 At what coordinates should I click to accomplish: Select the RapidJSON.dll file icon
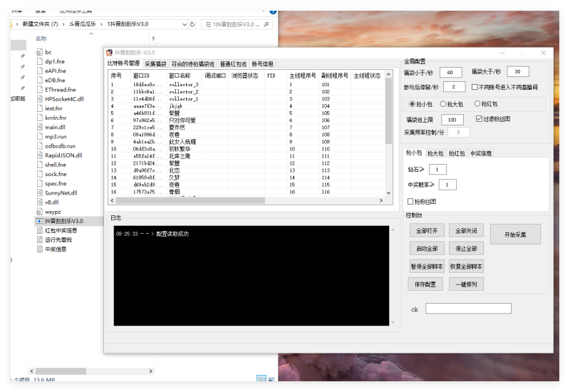tap(40, 155)
